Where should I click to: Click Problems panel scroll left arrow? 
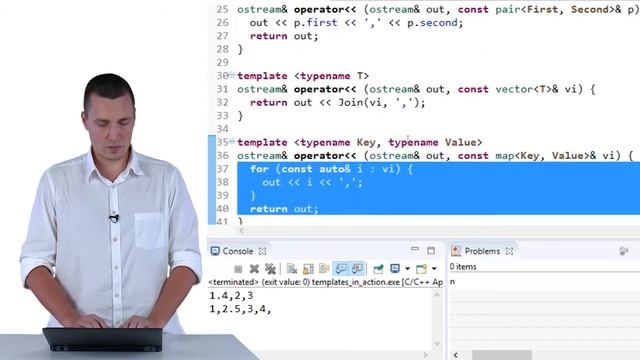(x=456, y=355)
